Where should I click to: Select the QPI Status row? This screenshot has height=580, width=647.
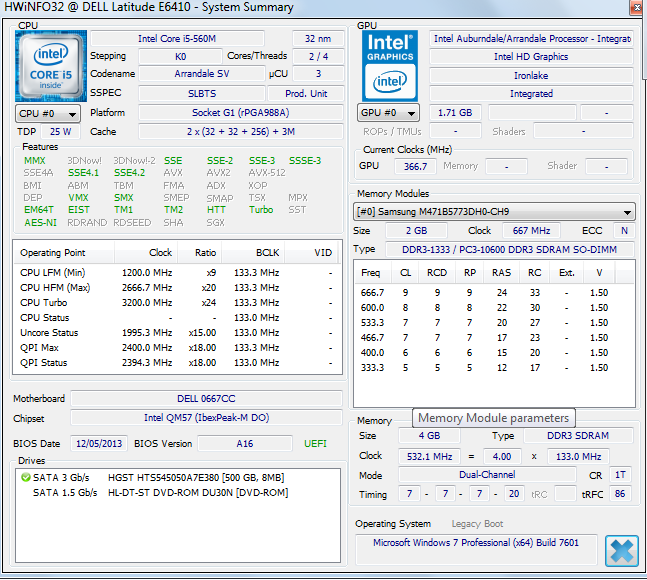[x=177, y=363]
